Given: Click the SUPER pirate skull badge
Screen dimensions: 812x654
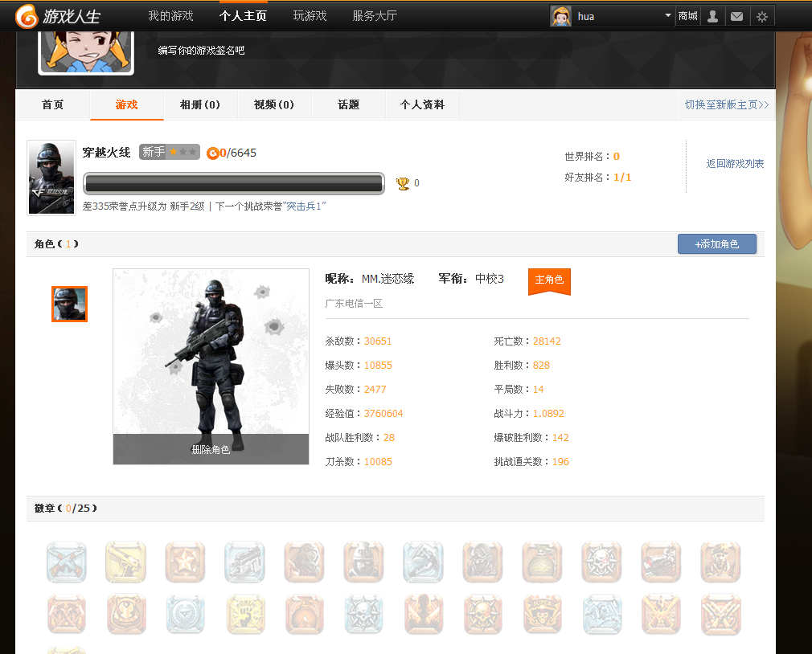Looking at the screenshot, I should point(542,614).
